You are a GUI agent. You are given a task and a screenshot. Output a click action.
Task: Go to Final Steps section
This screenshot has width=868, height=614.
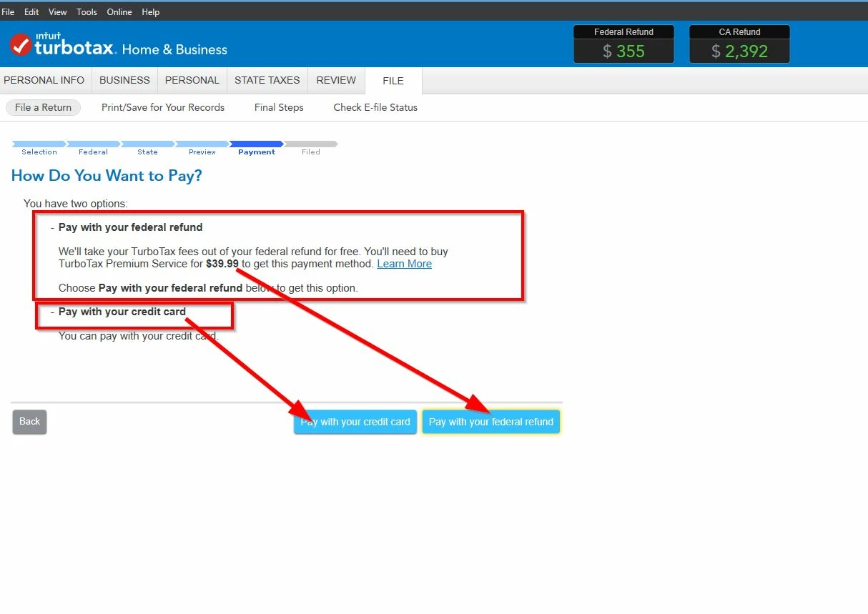pos(279,107)
